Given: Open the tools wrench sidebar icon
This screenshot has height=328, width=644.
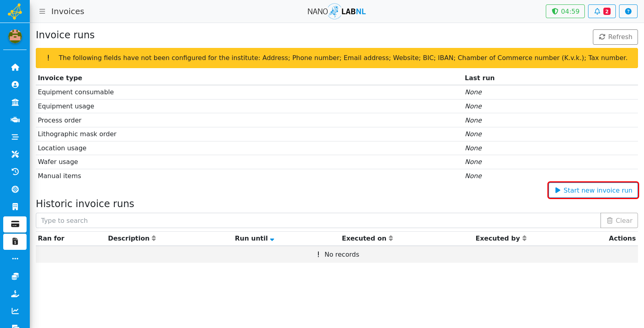Looking at the screenshot, I should (15, 154).
